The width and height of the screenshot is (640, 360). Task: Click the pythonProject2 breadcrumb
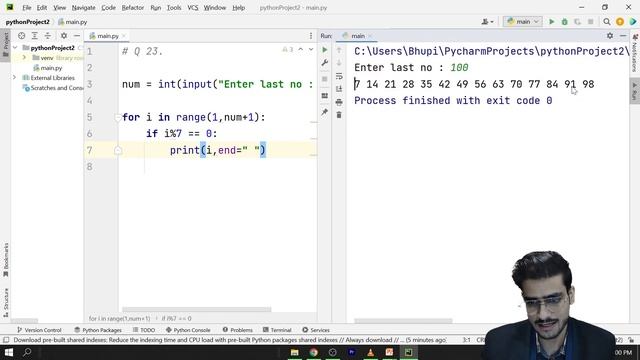point(28,22)
